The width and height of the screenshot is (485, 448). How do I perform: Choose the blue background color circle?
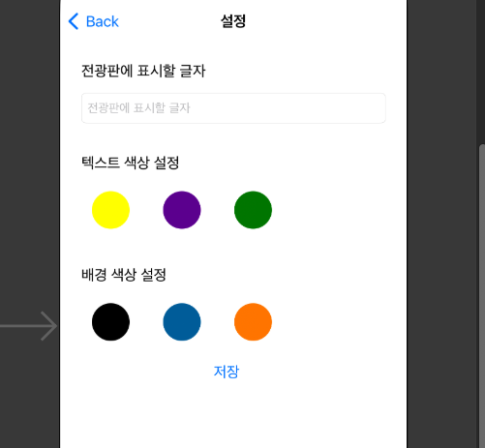(182, 322)
